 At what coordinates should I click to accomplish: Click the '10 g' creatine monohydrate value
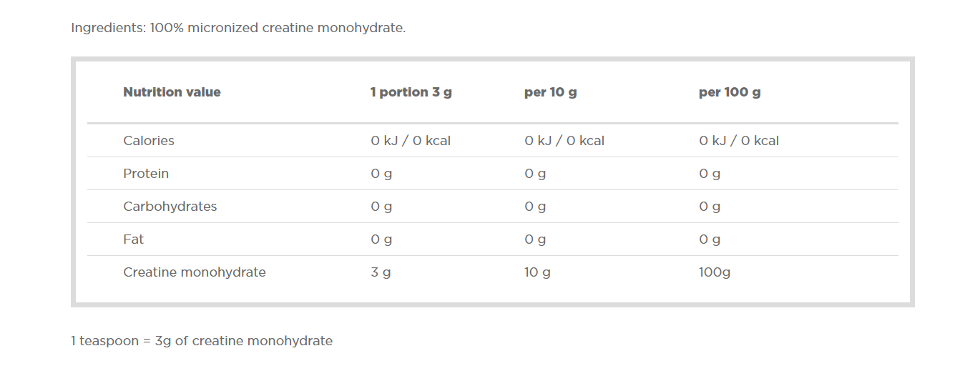[537, 272]
